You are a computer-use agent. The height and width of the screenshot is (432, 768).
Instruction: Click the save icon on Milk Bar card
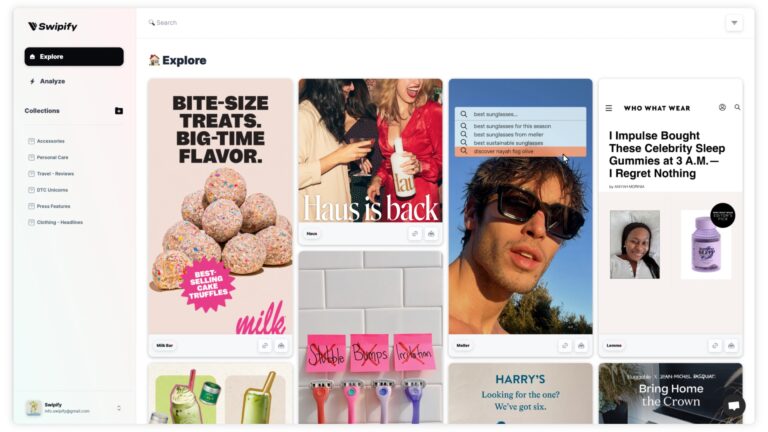click(281, 346)
